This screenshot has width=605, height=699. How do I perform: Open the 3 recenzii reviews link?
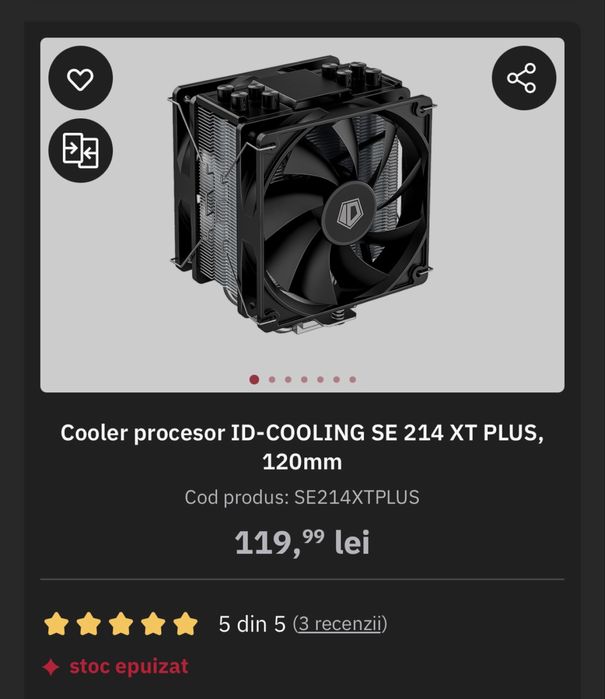click(340, 624)
